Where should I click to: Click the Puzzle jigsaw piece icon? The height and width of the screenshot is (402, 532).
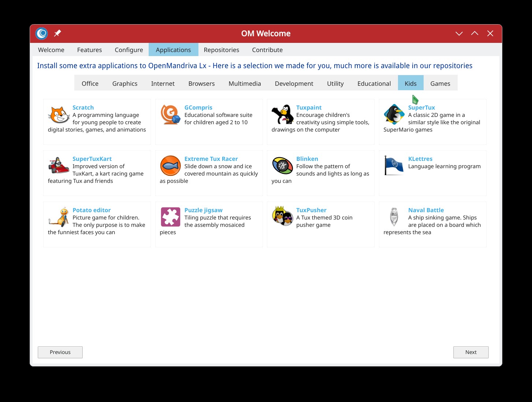171,217
